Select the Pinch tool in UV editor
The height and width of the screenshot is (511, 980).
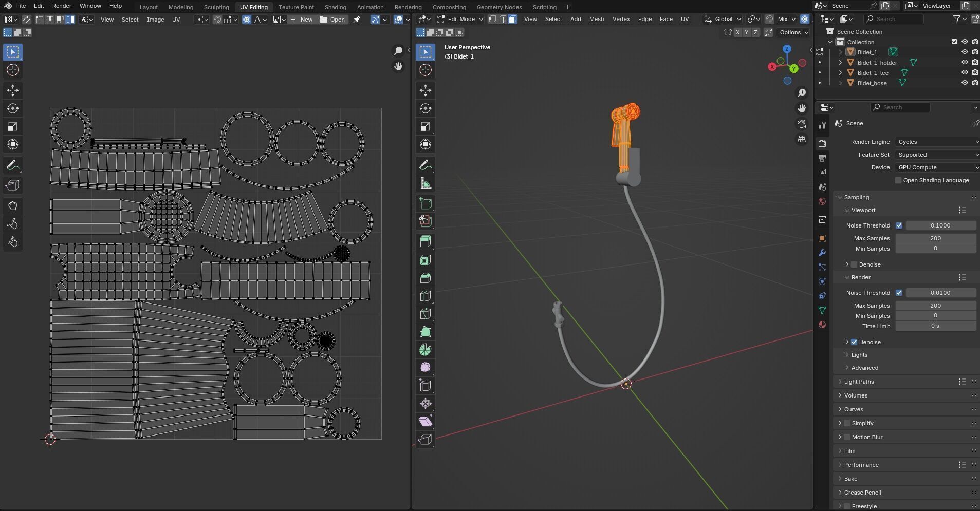pyautogui.click(x=13, y=242)
